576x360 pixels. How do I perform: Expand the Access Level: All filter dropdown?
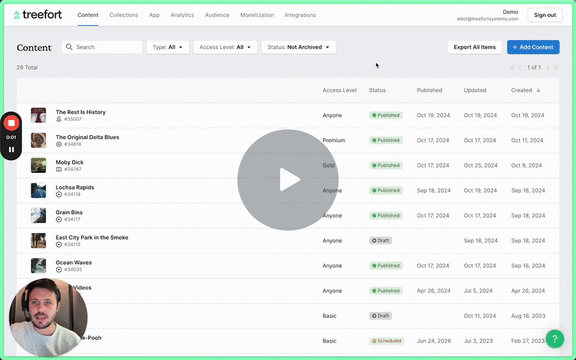point(225,47)
